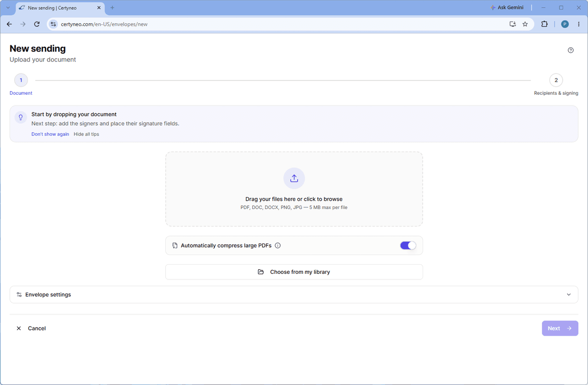The image size is (588, 385).
Task: Click the folder icon on library button
Action: coord(261,272)
